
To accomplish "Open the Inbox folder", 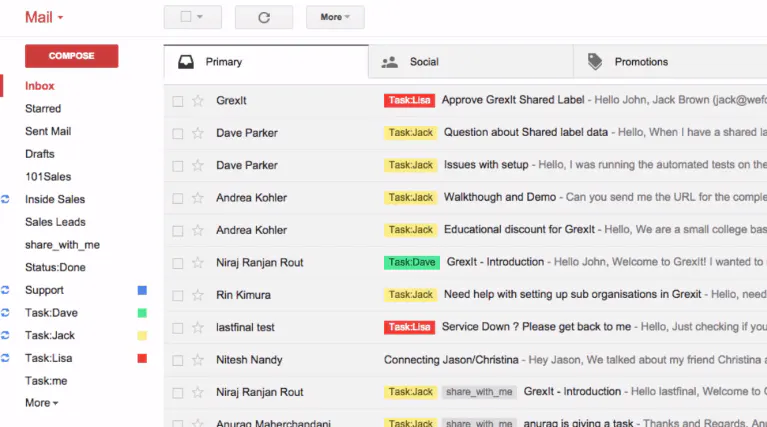I will tap(40, 86).
